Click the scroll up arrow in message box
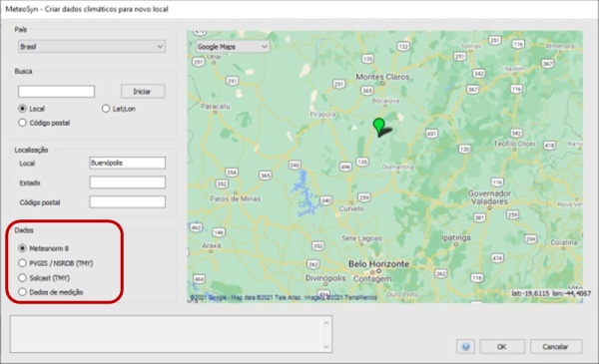Viewport: 599px width, 364px height. tap(325, 323)
